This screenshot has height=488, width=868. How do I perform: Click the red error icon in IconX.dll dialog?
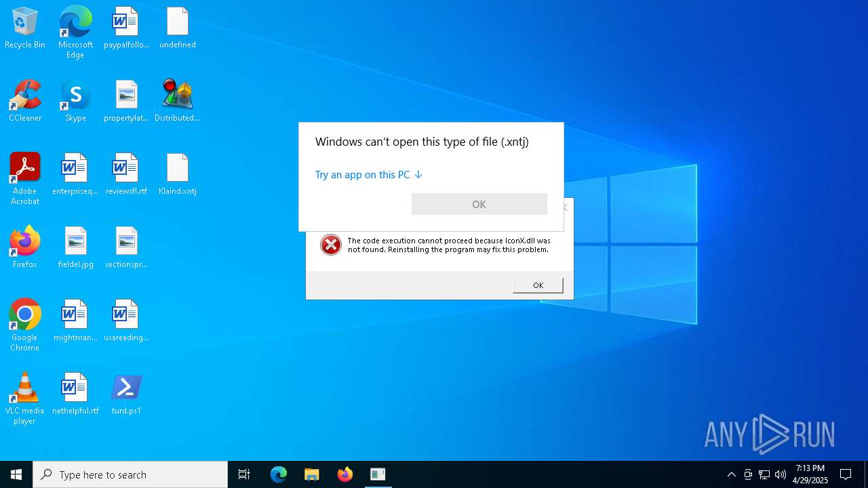click(x=331, y=245)
